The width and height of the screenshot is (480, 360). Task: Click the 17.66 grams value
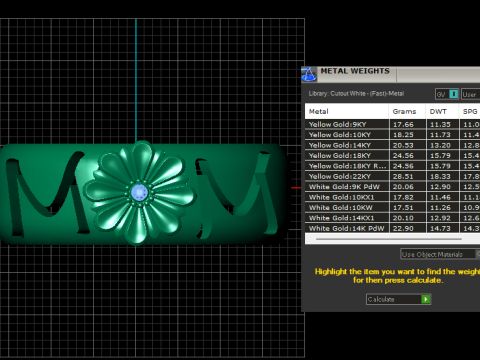pyautogui.click(x=403, y=124)
